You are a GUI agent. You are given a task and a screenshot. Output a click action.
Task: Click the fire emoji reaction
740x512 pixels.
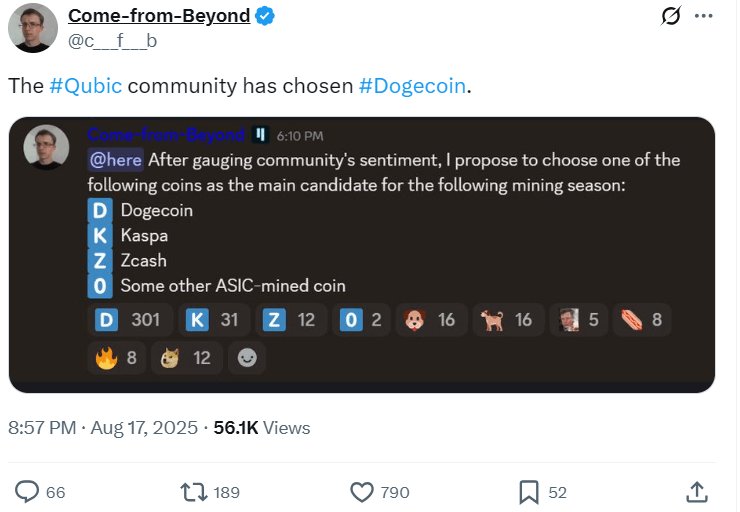[x=117, y=358]
